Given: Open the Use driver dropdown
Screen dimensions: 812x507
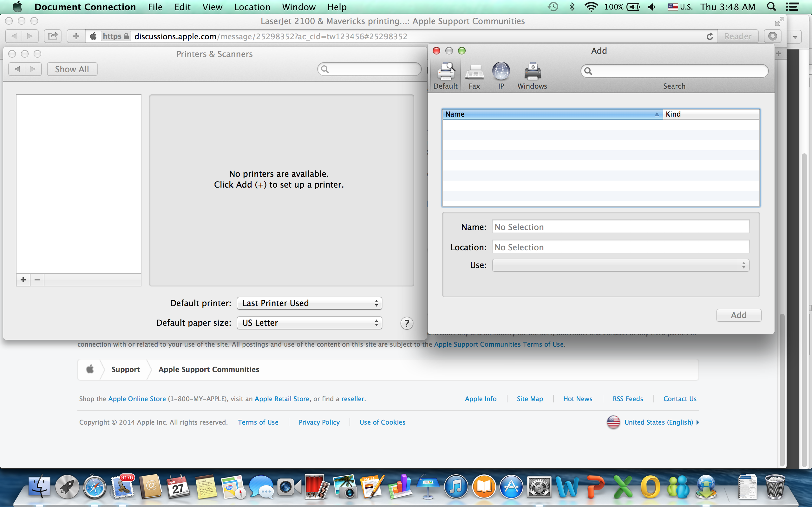Looking at the screenshot, I should coord(620,265).
